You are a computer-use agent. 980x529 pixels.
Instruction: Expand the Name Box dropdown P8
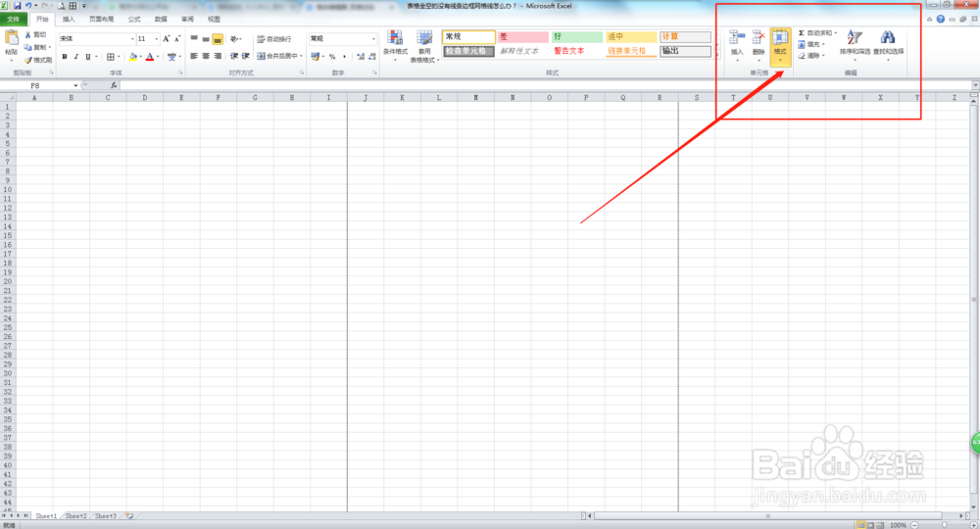coord(75,85)
